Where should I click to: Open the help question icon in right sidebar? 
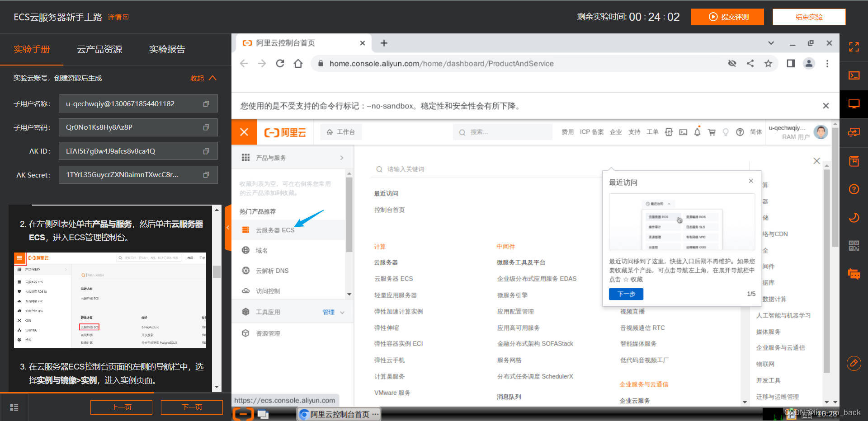(x=854, y=189)
